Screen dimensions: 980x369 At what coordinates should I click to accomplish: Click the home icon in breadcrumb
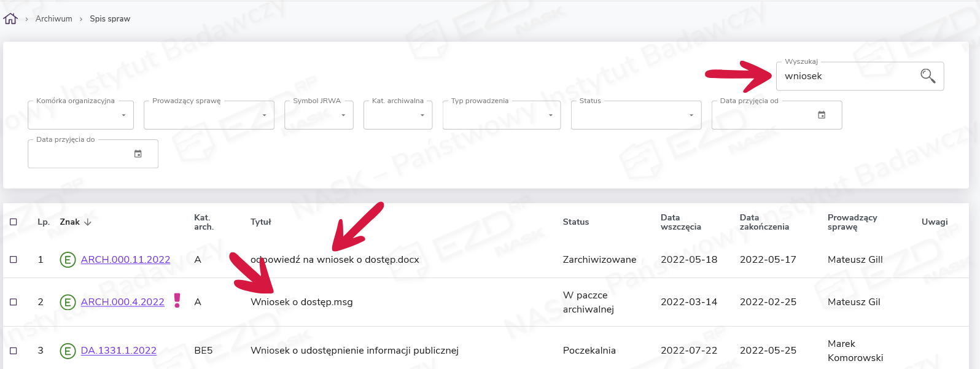(x=10, y=18)
